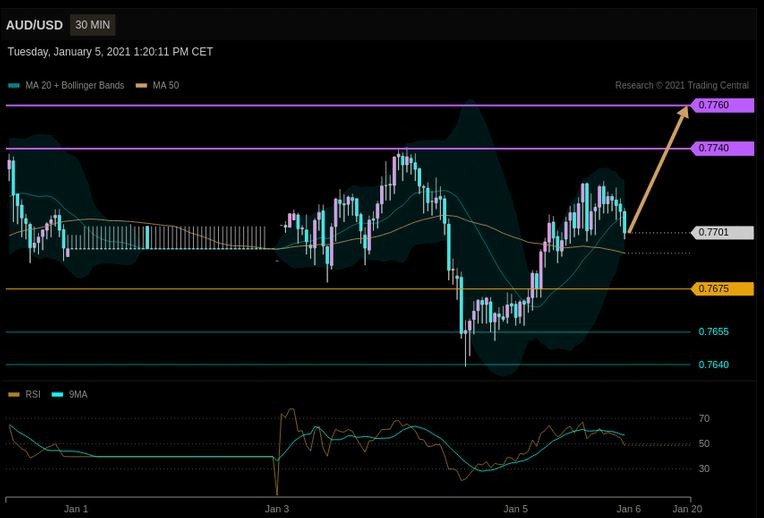This screenshot has width=764, height=518.
Task: Click the 0.7655 support level label
Action: 714,332
